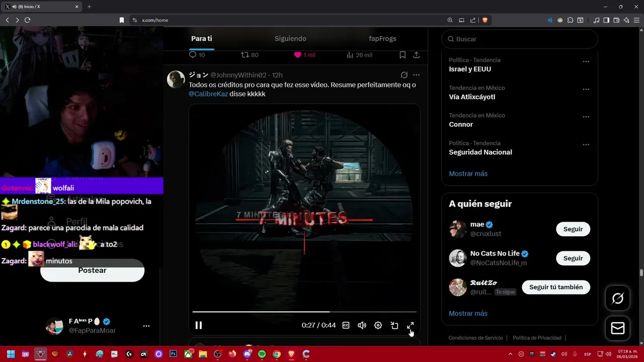
Task: Open the @CalibreKaz mention link
Action: click(208, 94)
